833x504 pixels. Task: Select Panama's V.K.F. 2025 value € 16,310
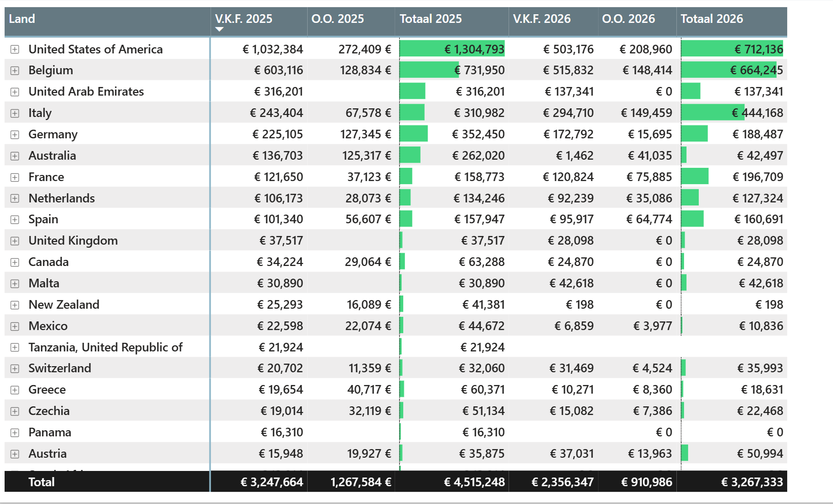pos(282,432)
